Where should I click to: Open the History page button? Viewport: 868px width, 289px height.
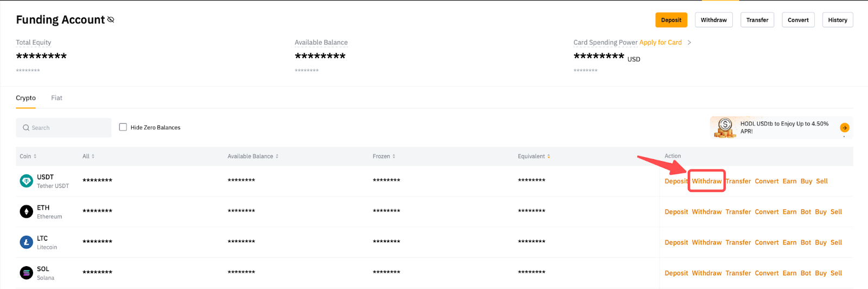[837, 20]
